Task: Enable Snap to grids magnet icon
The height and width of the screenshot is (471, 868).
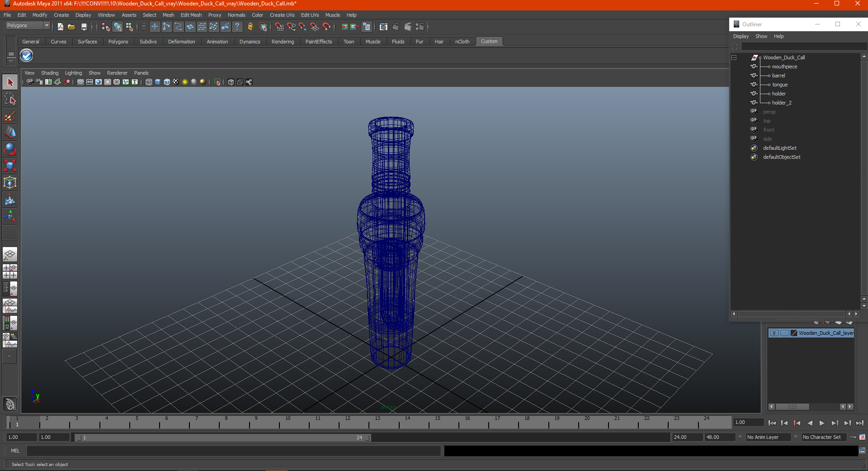Action: click(x=279, y=27)
